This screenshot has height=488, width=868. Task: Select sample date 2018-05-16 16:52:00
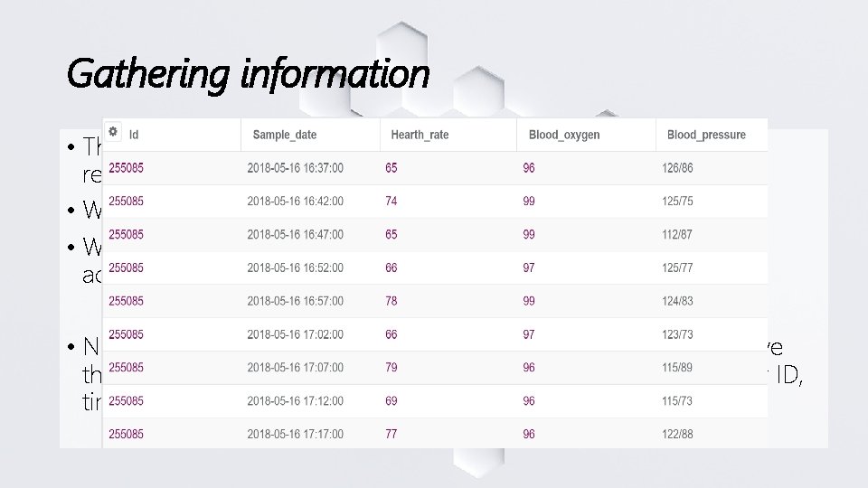click(295, 267)
